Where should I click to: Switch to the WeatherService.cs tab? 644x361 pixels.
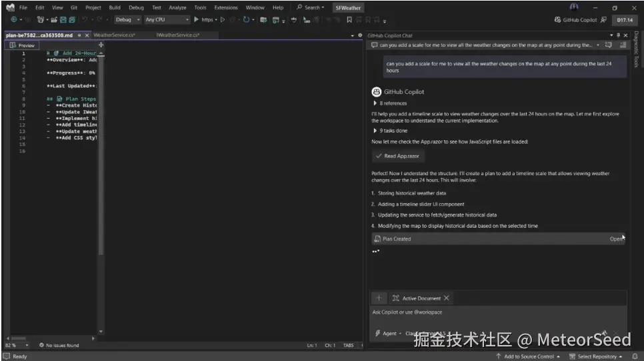point(114,35)
